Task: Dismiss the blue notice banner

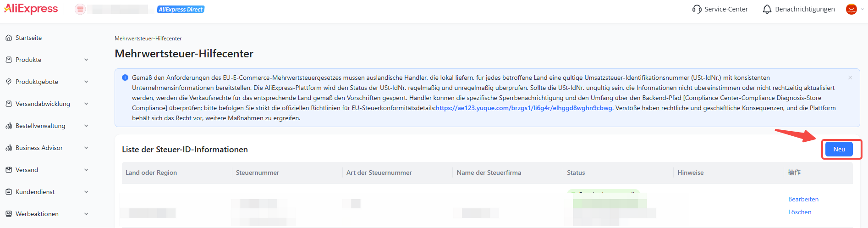Action: pos(850,78)
